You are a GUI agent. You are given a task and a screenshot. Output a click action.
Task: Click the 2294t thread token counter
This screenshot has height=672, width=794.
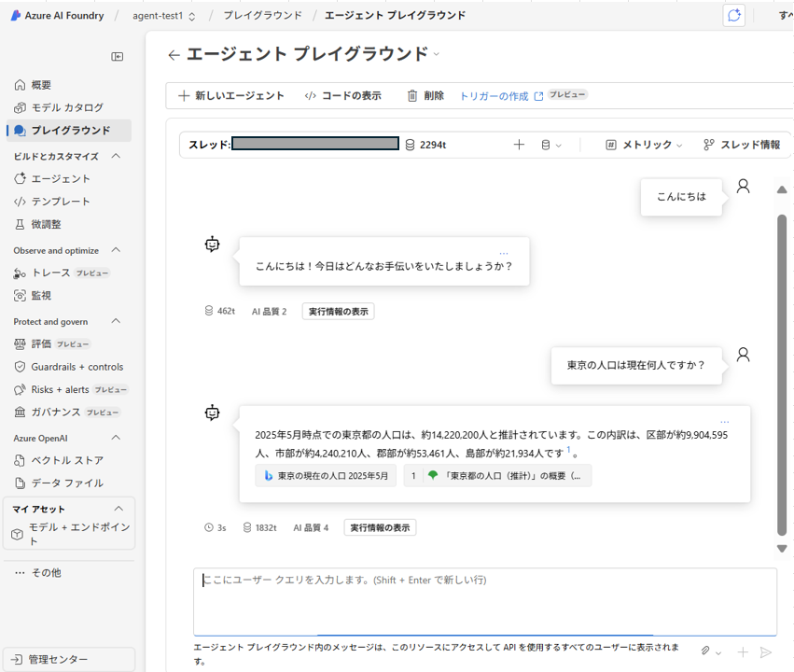tap(425, 145)
